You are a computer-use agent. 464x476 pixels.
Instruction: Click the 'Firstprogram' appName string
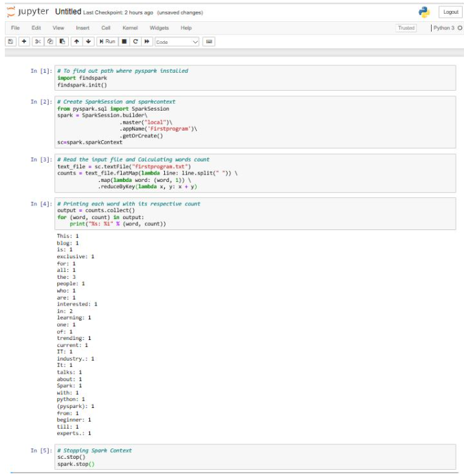(169, 128)
